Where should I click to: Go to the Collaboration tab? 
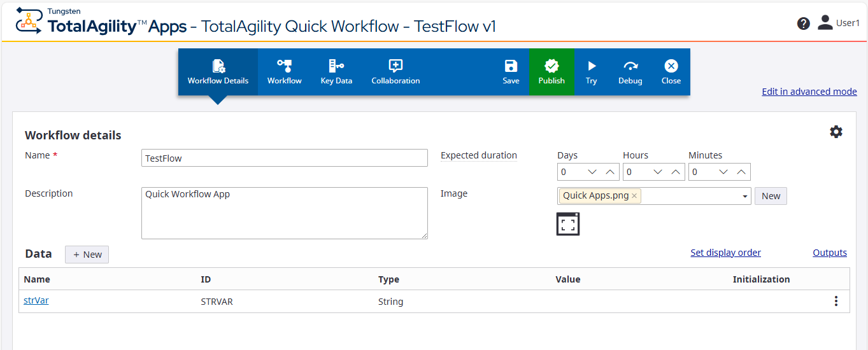coord(395,71)
